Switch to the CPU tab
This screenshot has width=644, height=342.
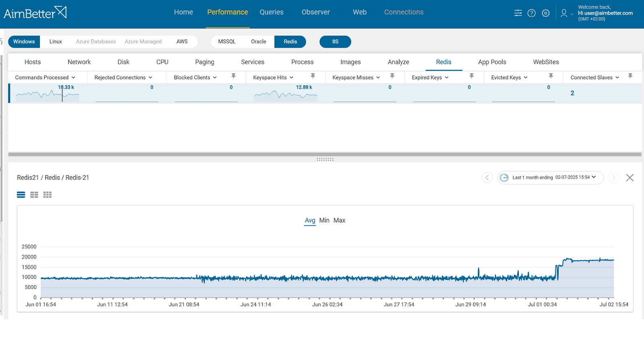tap(162, 62)
